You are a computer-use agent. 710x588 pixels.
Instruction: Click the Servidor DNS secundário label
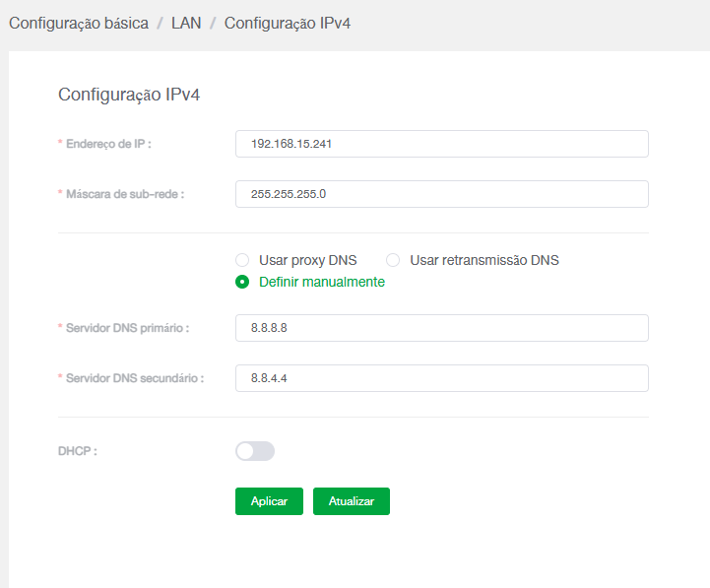[135, 378]
